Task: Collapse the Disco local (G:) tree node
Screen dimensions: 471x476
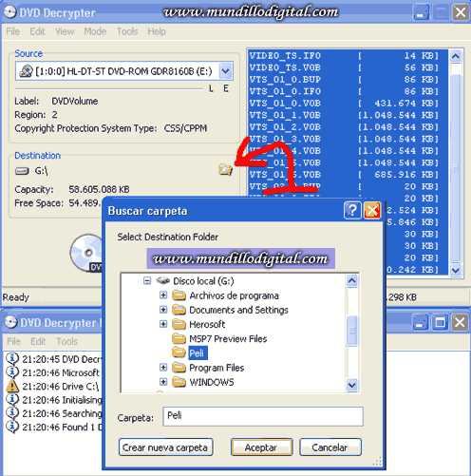Action: click(x=147, y=280)
